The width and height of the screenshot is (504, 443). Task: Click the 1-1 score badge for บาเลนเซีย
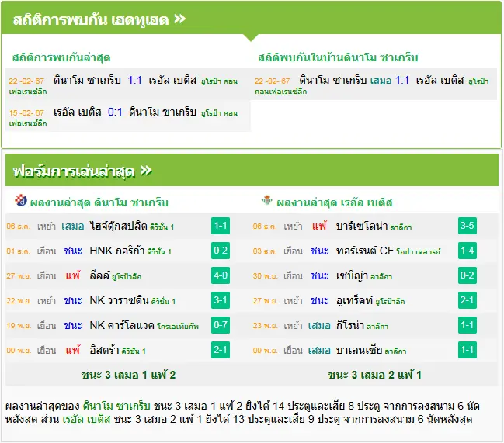[x=468, y=350]
